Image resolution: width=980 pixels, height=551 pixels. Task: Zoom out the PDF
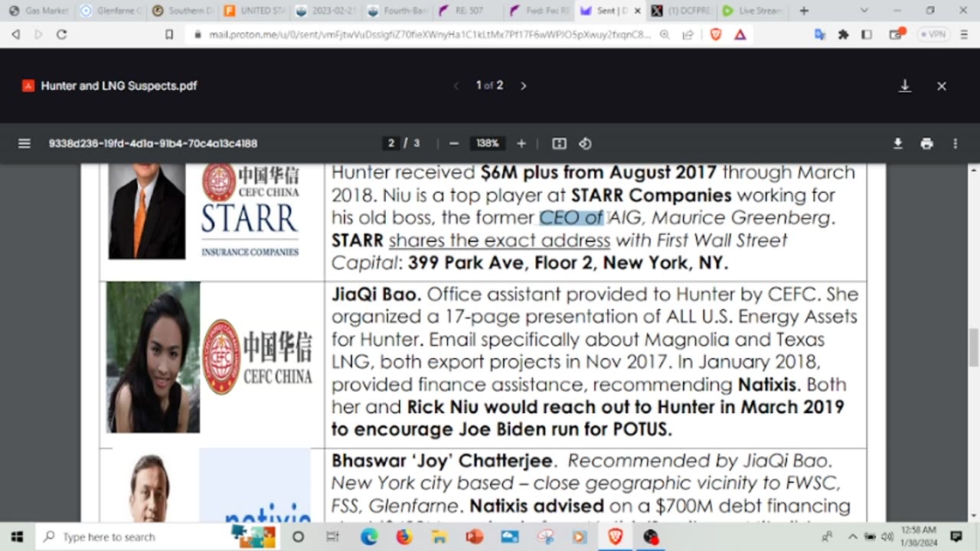pos(454,143)
